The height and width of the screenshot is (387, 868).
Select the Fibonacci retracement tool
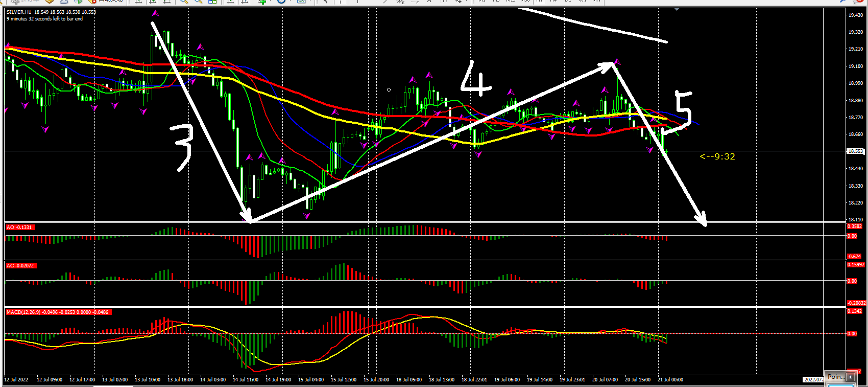click(x=415, y=2)
